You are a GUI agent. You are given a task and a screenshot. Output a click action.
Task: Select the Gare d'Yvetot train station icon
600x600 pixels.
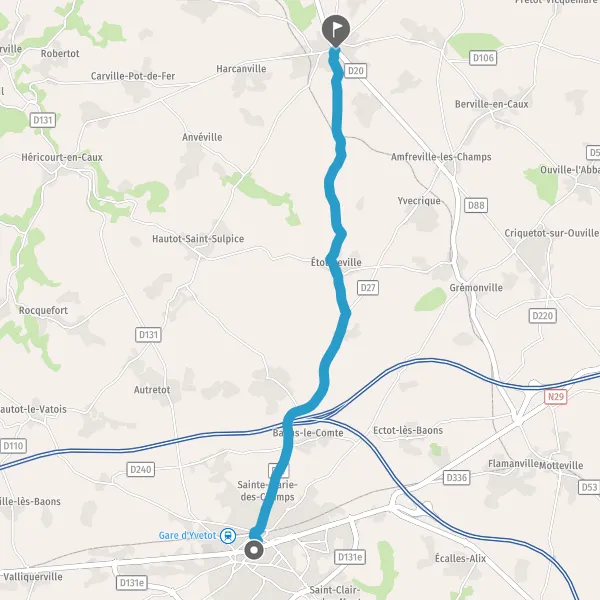pyautogui.click(x=228, y=535)
